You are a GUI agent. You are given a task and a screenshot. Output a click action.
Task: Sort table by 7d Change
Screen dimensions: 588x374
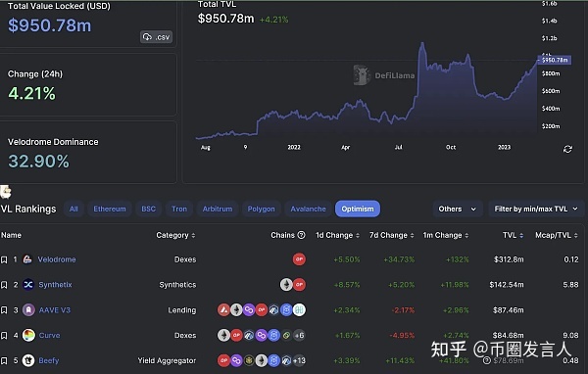(391, 235)
